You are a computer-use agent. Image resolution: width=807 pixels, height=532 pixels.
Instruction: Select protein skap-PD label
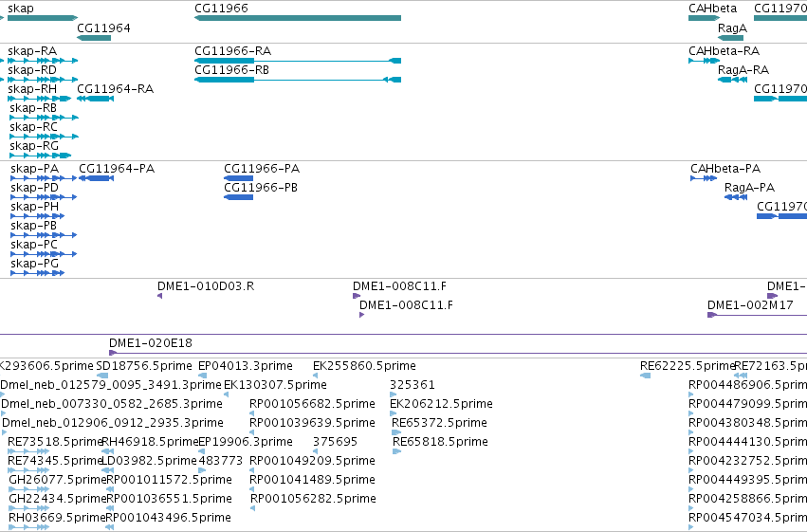coord(34,188)
